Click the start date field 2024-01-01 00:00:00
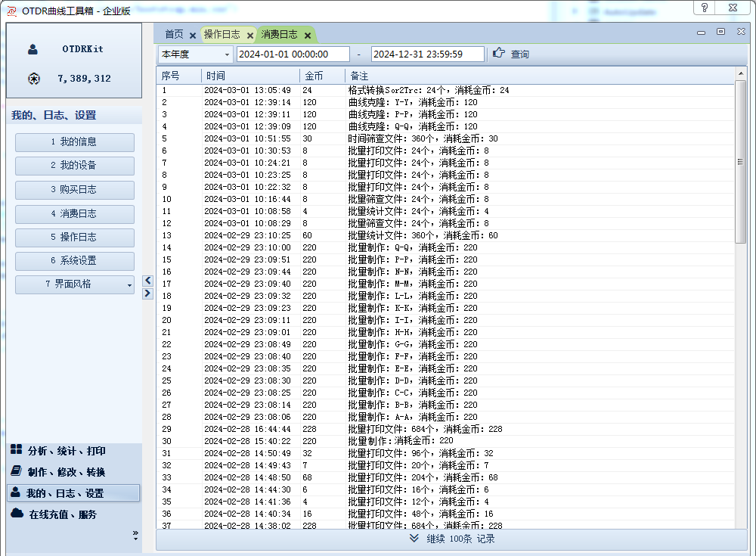 (293, 54)
